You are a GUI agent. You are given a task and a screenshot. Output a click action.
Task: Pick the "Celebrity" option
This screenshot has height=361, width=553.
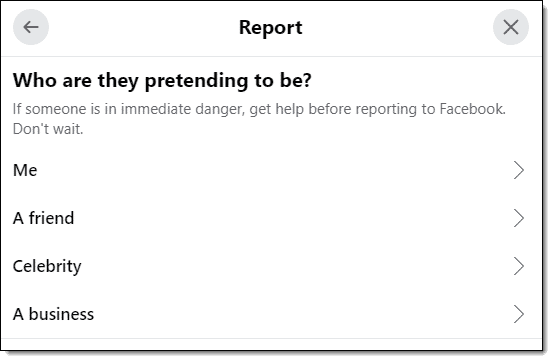pos(271,266)
